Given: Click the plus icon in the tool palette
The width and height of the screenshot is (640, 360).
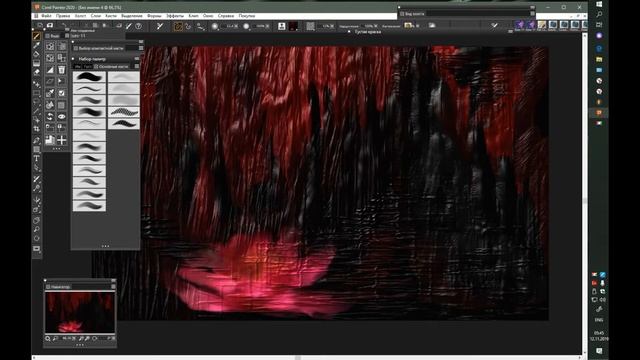Looking at the screenshot, I should [x=62, y=140].
